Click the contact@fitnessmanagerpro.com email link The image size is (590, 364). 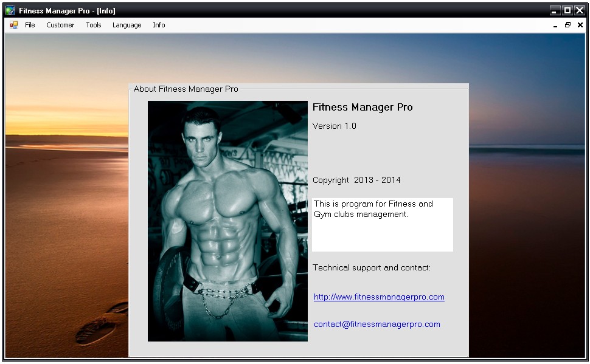tap(377, 324)
